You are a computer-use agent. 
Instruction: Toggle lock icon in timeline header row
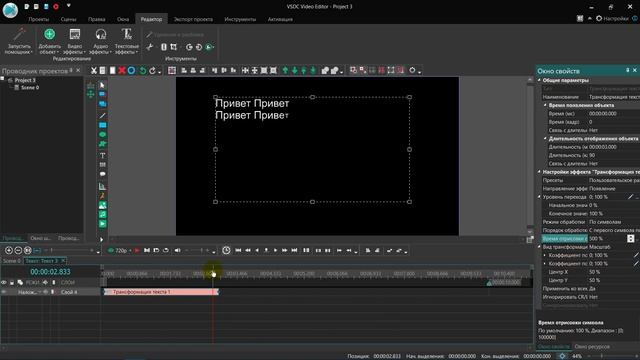(x=12, y=282)
